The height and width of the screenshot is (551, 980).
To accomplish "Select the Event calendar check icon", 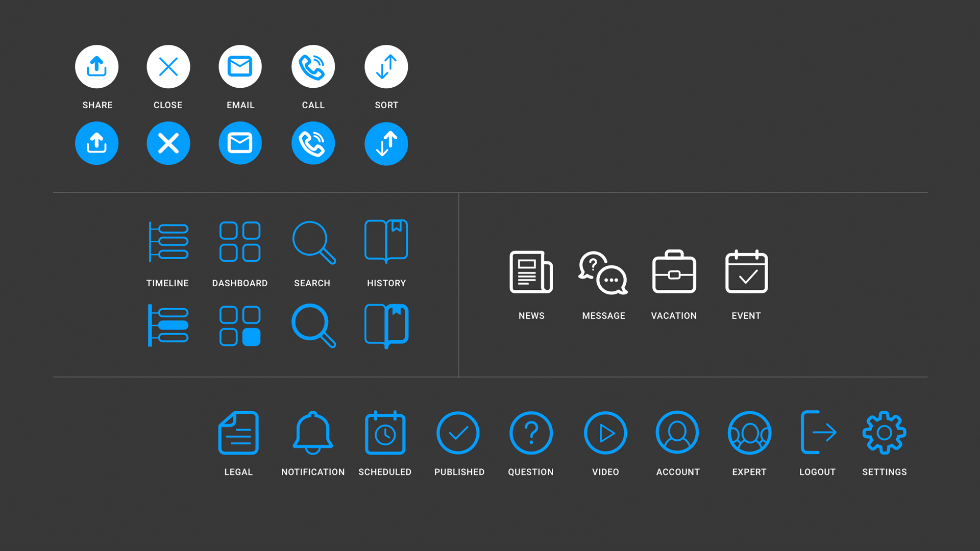I will [746, 272].
